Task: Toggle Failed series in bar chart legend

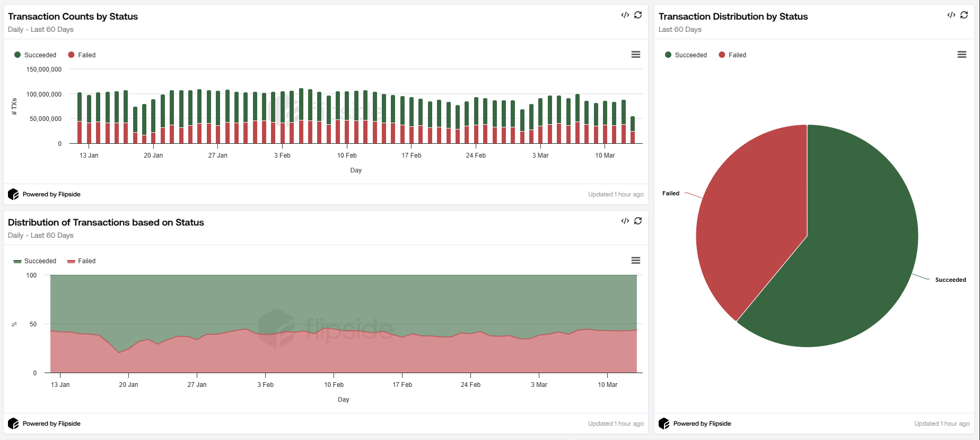Action: 82,55
